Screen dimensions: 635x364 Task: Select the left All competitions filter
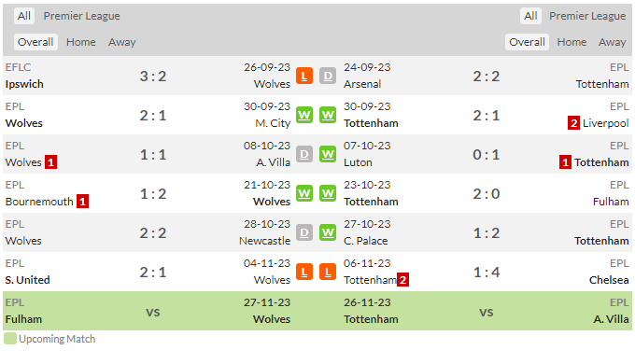coord(24,16)
